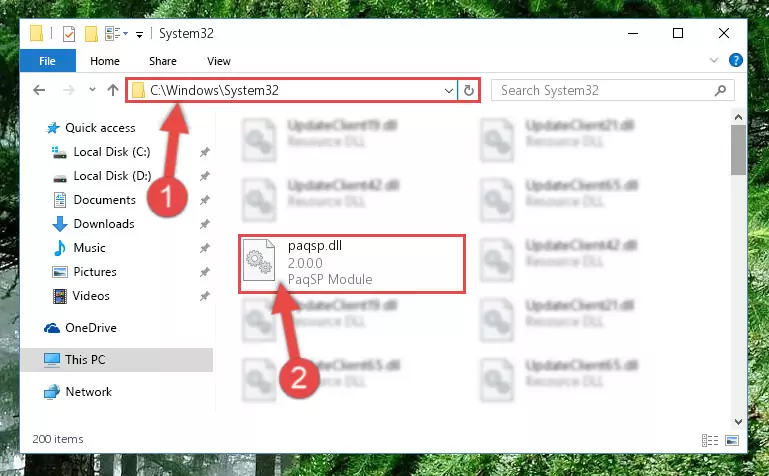Refresh the System32 folder view
The width and height of the screenshot is (769, 476).
(468, 90)
